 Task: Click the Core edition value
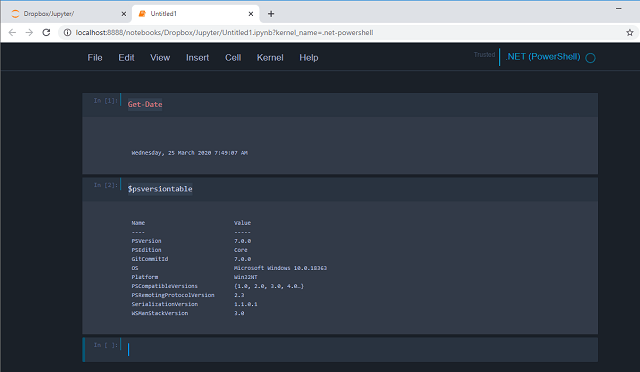point(240,250)
